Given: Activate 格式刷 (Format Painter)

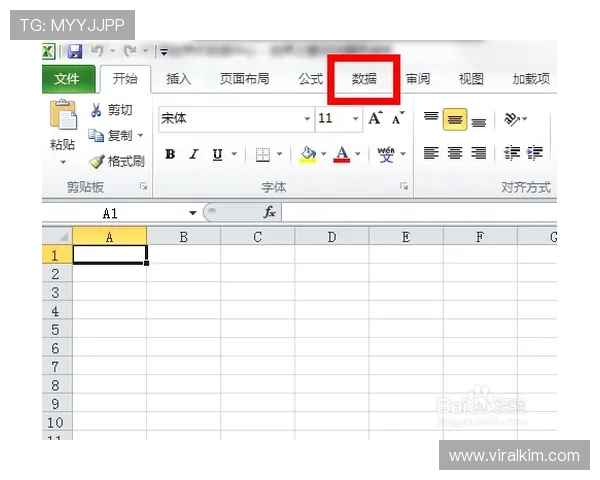Looking at the screenshot, I should pyautogui.click(x=117, y=161).
